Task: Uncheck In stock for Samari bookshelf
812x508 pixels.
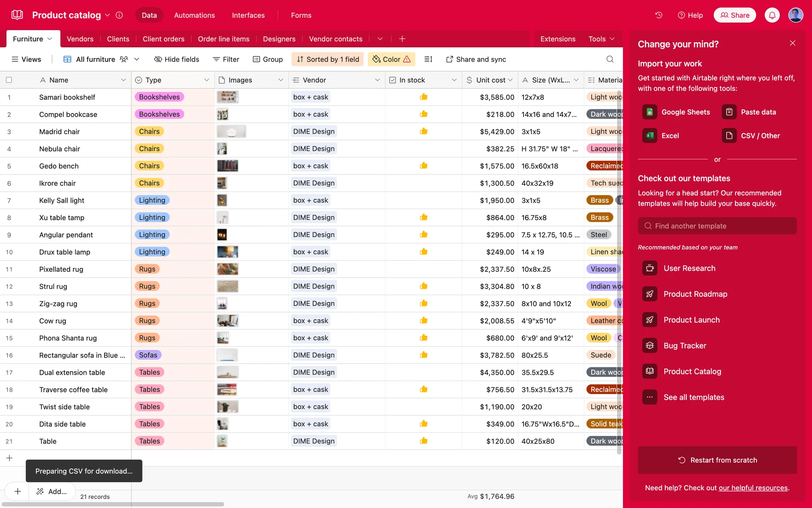Action: click(423, 97)
